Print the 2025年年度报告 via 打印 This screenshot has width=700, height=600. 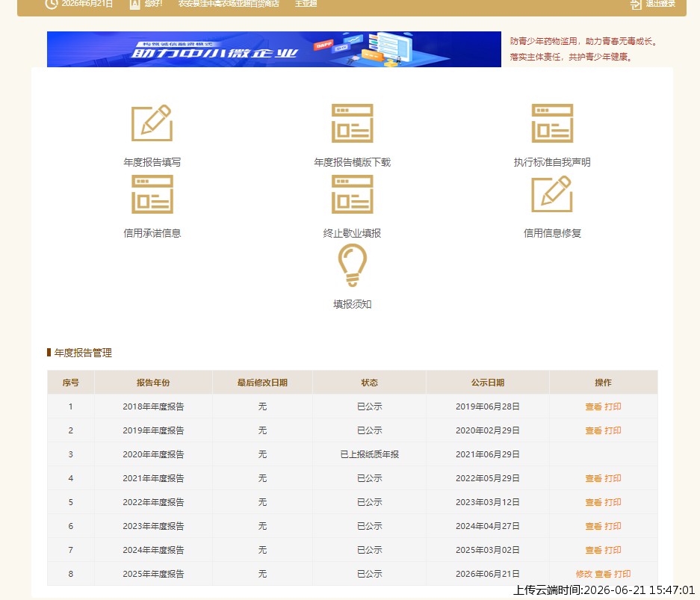click(x=622, y=574)
